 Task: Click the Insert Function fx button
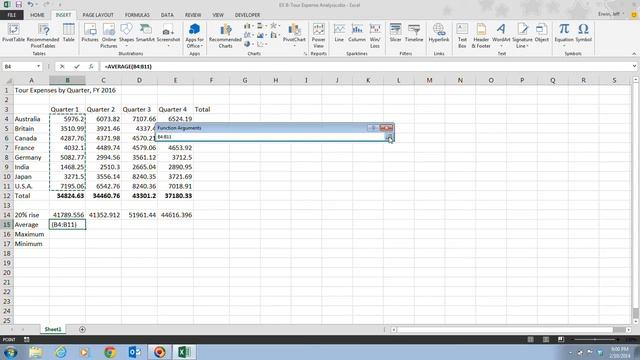(x=91, y=66)
